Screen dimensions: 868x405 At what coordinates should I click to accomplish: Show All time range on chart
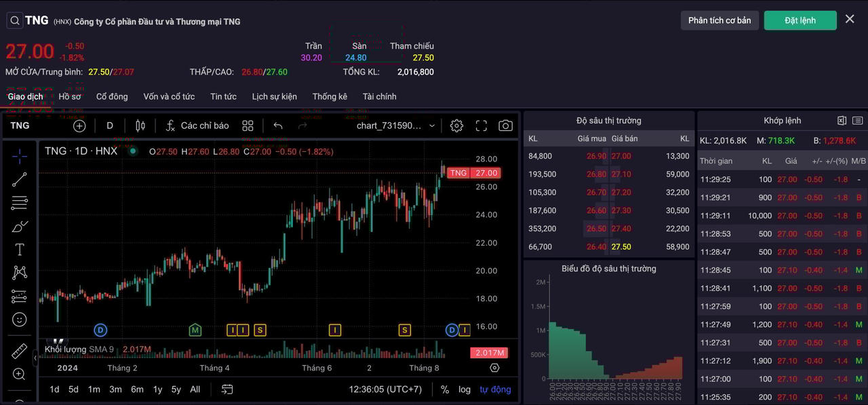pos(195,389)
